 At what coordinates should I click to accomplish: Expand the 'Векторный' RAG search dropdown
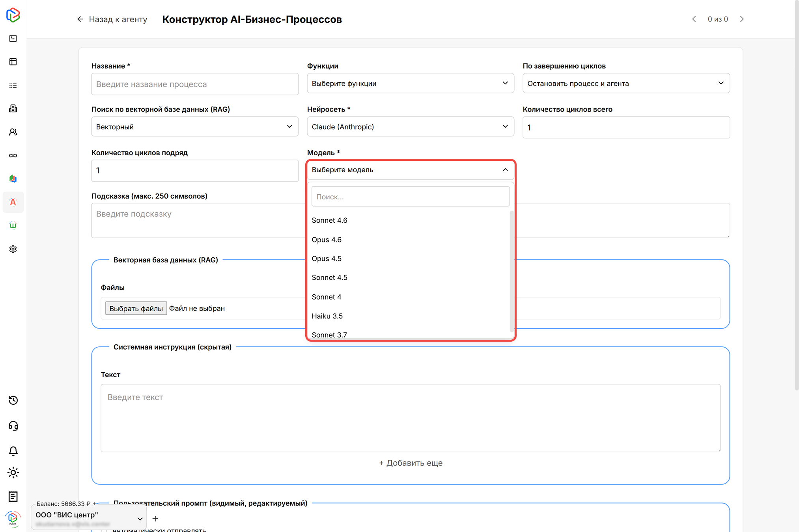[194, 126]
